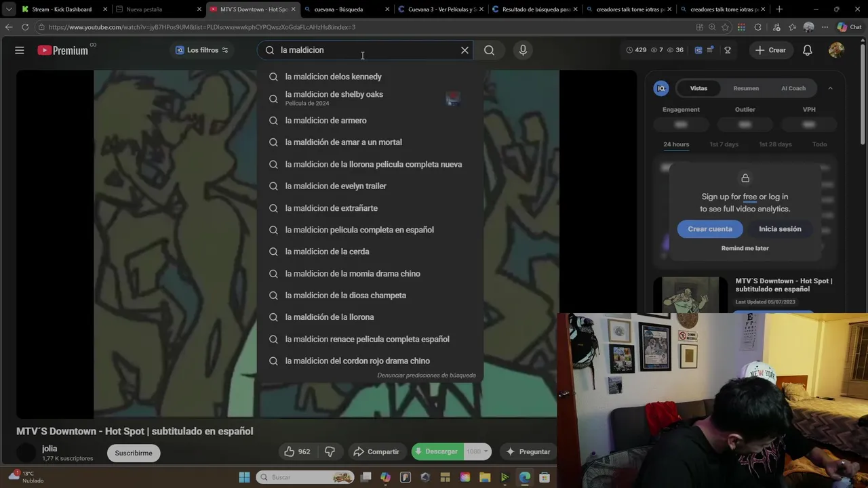Click the Suscribirme subscribe button
This screenshot has height=488, width=868.
[134, 453]
